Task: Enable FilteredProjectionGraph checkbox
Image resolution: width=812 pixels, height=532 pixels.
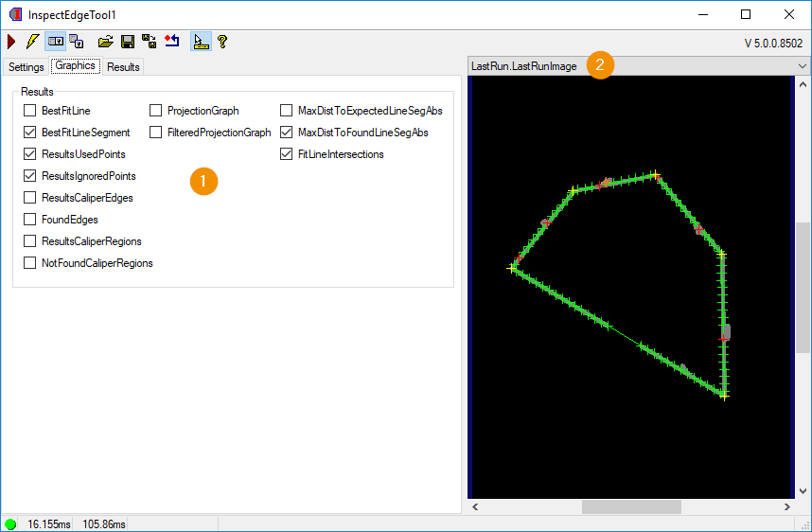Action: point(155,133)
